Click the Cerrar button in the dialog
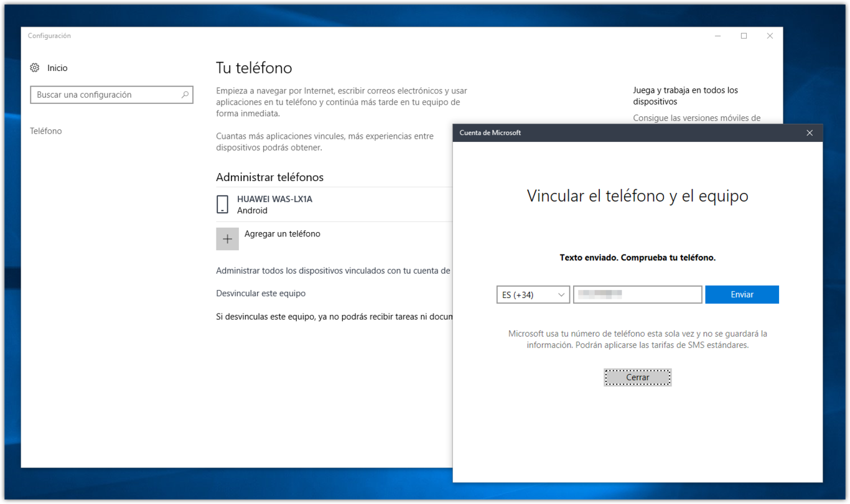Image resolution: width=850 pixels, height=504 pixels. (638, 378)
